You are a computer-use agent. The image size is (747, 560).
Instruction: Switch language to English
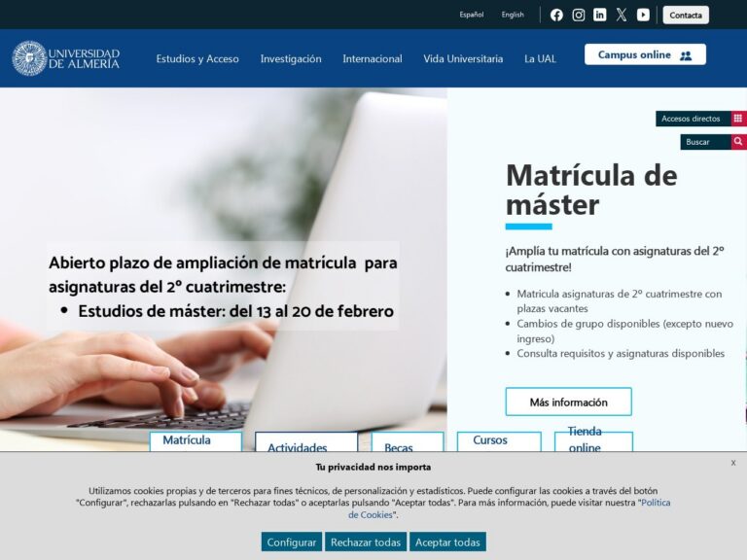pyautogui.click(x=513, y=15)
